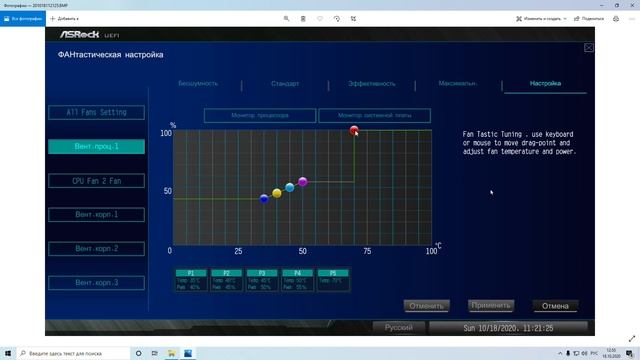Click the P4 point settings box

click(x=298, y=280)
